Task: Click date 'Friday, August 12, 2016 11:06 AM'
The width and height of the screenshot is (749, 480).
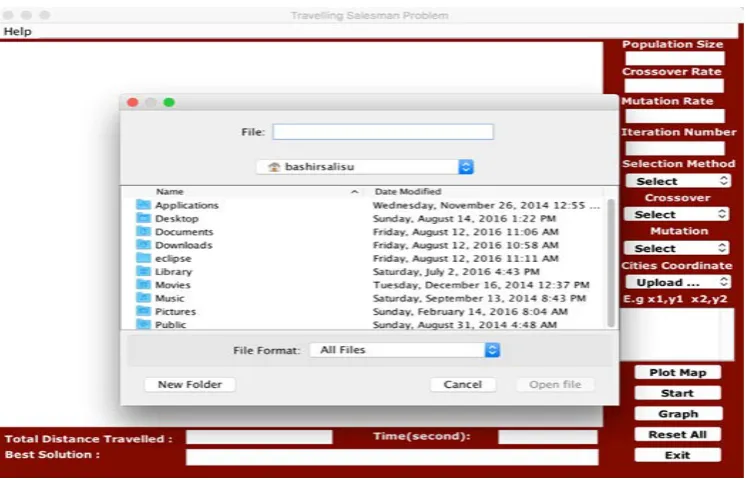Action: [466, 232]
